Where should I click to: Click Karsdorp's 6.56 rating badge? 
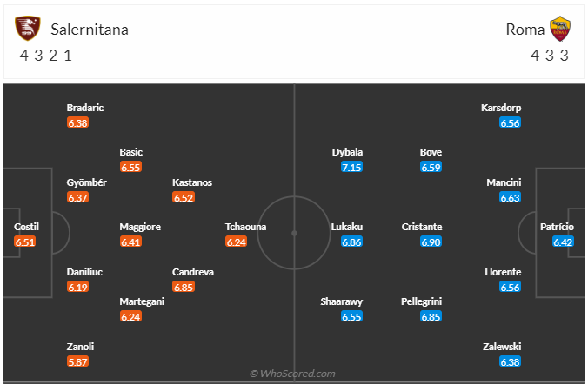(x=511, y=123)
